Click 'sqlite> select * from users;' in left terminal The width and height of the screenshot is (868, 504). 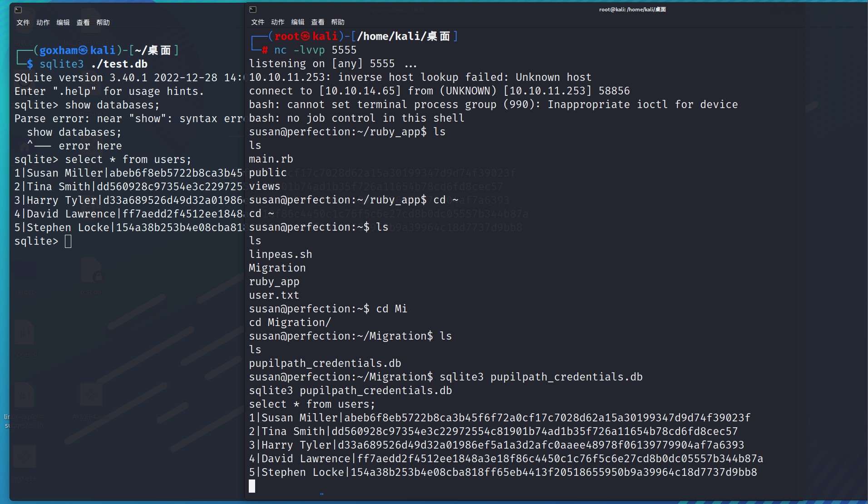click(x=103, y=159)
